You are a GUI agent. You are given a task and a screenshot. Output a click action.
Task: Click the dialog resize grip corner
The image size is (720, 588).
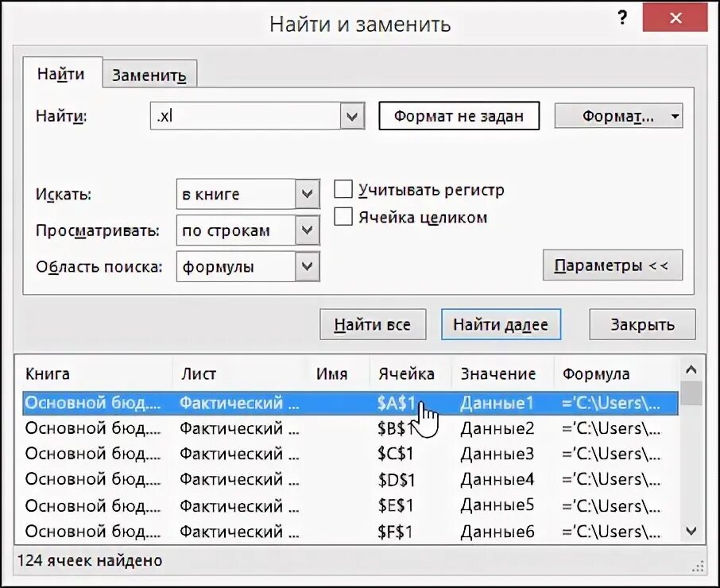coord(698,566)
